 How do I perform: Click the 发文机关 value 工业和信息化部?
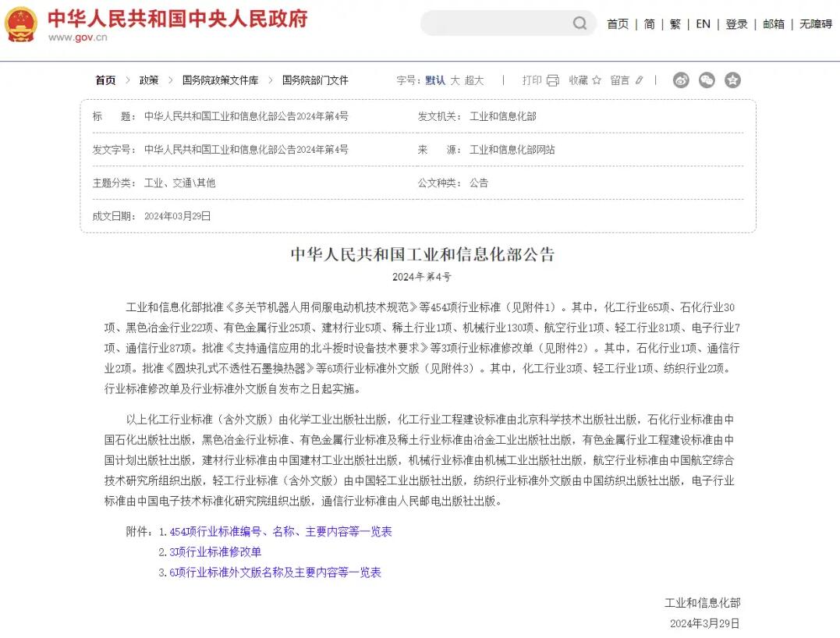coord(503,116)
